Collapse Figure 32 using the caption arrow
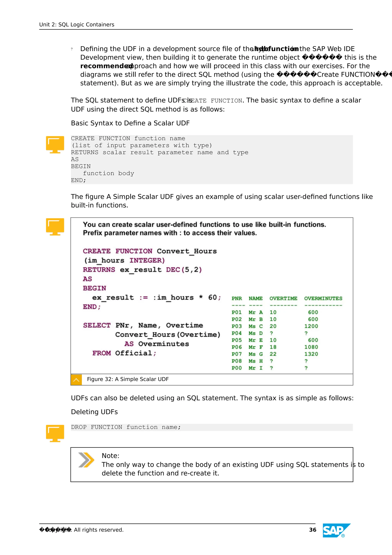This screenshot has width=392, height=555. [x=76, y=380]
